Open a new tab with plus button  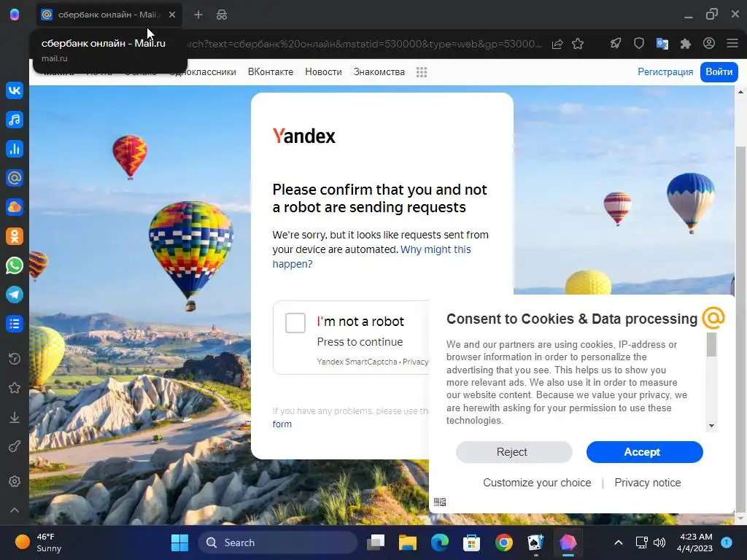(198, 15)
